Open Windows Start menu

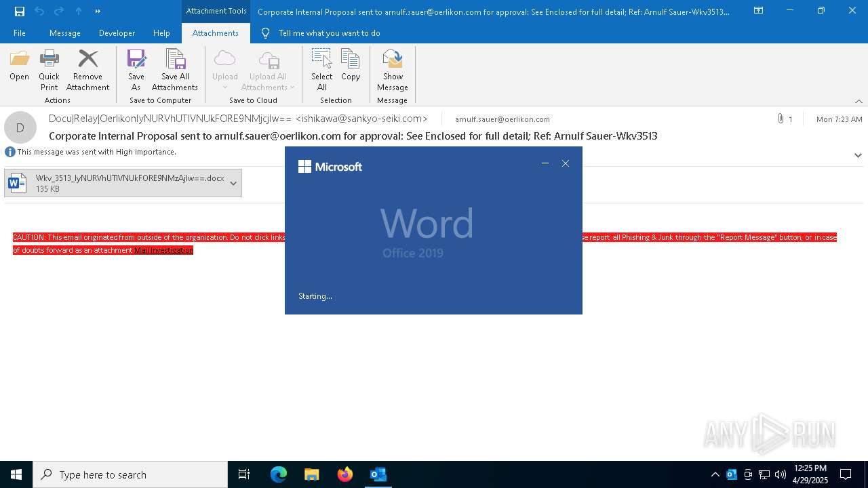pos(16,474)
